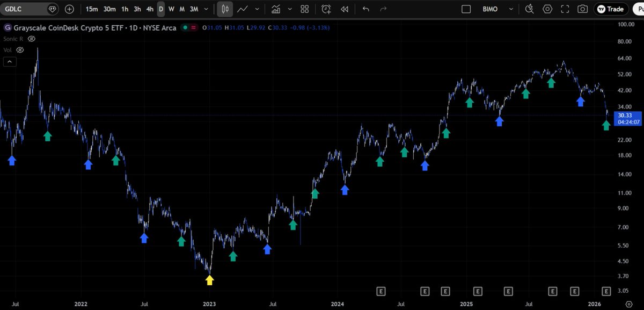This screenshot has width=644, height=310.
Task: Click the yellow arrow marker at 2023 low
Action: pyautogui.click(x=209, y=279)
